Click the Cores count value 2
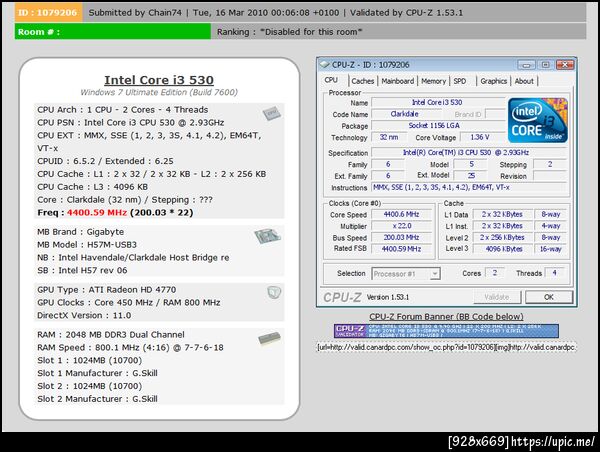The width and height of the screenshot is (600, 452). pos(494,273)
